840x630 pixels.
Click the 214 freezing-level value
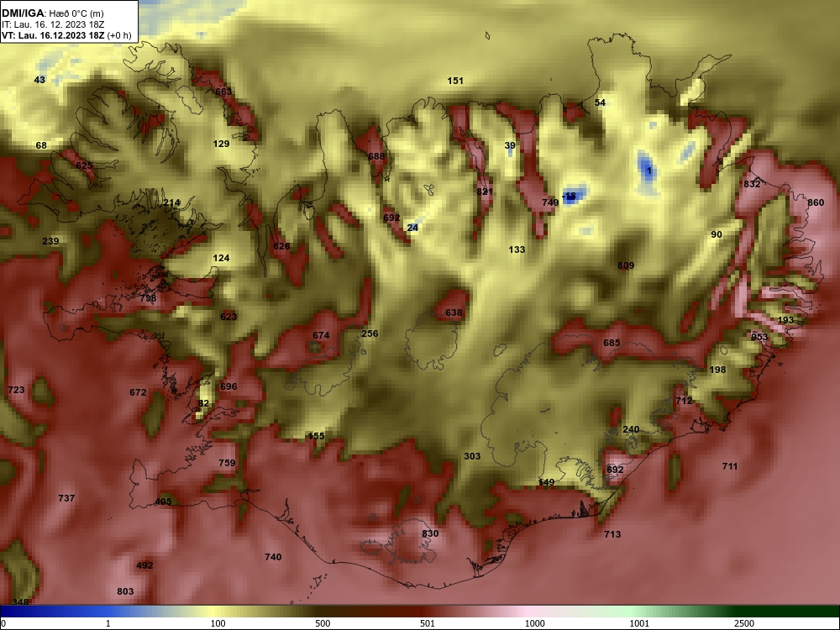[171, 202]
